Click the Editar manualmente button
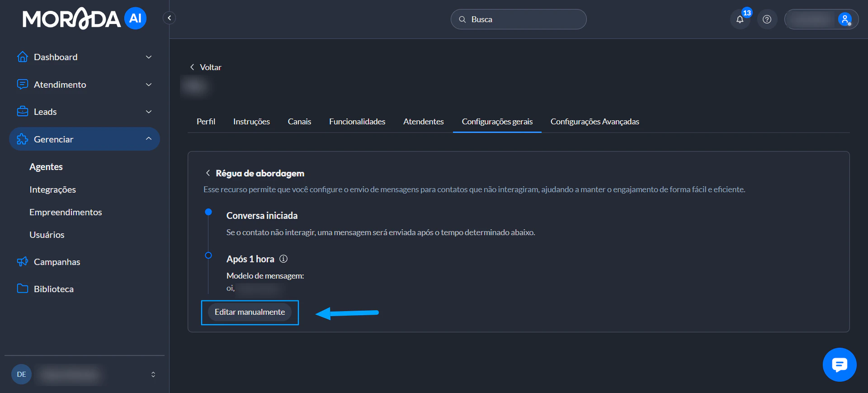The width and height of the screenshot is (868, 393). point(250,312)
